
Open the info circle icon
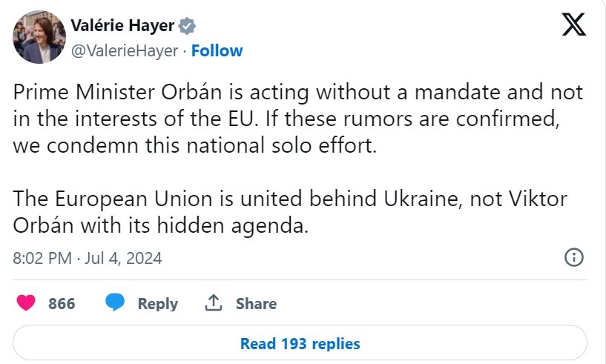pos(573,258)
